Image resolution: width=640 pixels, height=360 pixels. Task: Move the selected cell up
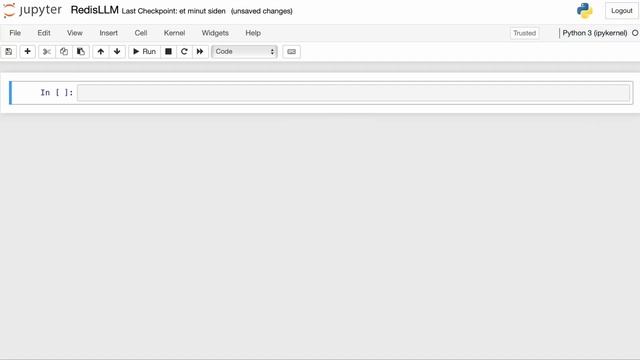pyautogui.click(x=100, y=51)
